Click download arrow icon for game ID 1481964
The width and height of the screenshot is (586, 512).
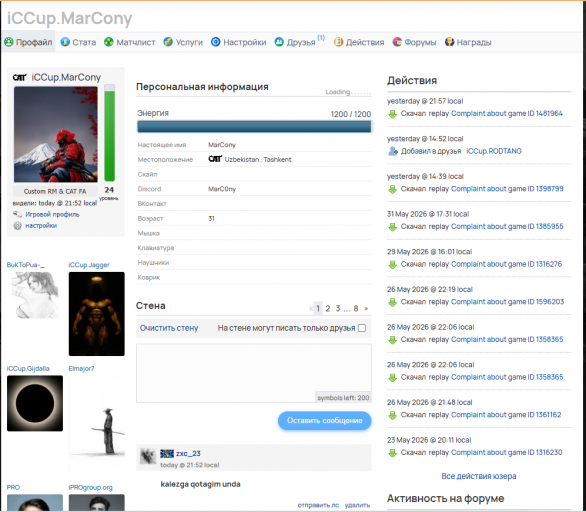pos(392,114)
